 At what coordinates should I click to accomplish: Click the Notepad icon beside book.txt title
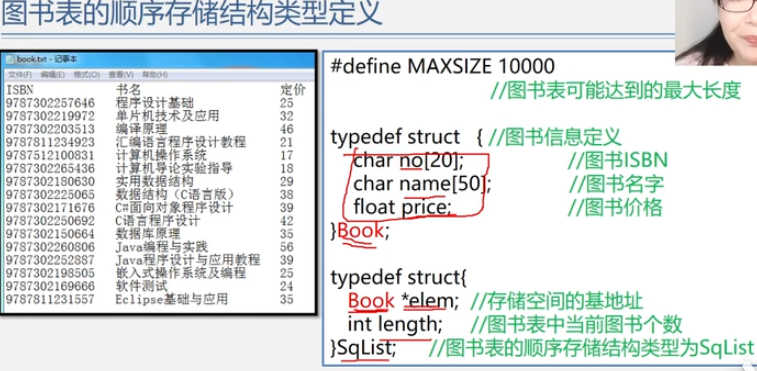[x=11, y=59]
